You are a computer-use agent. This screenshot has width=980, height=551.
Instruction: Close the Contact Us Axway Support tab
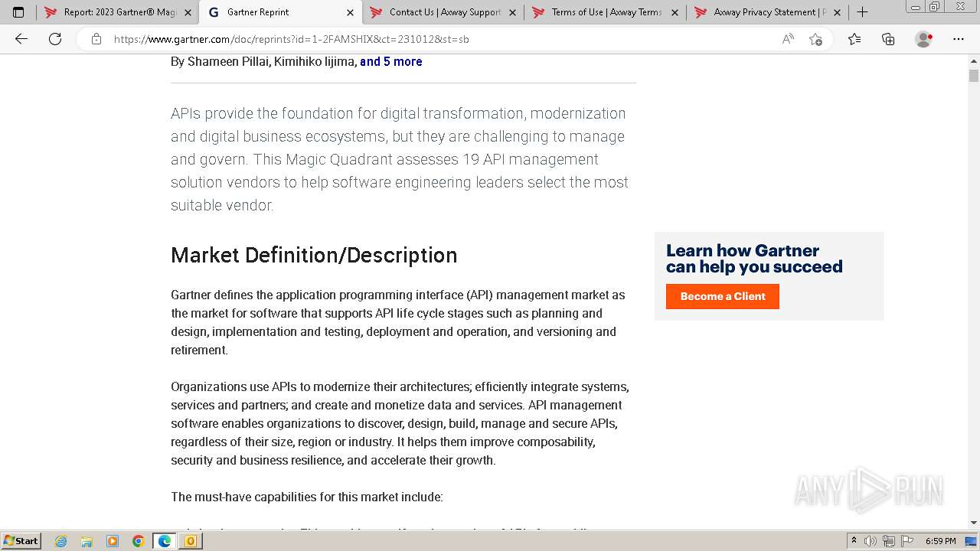[512, 12]
